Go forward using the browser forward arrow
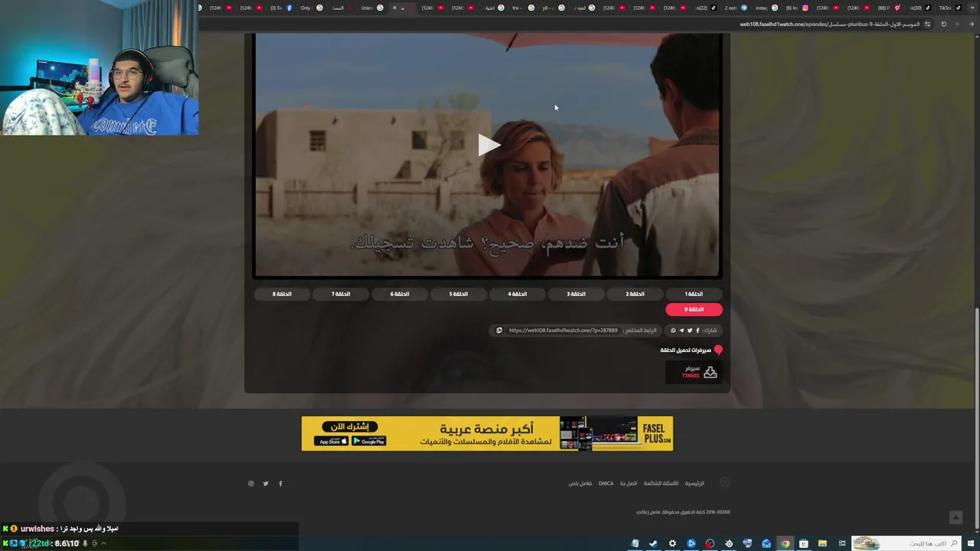This screenshot has height=551, width=980. (957, 24)
